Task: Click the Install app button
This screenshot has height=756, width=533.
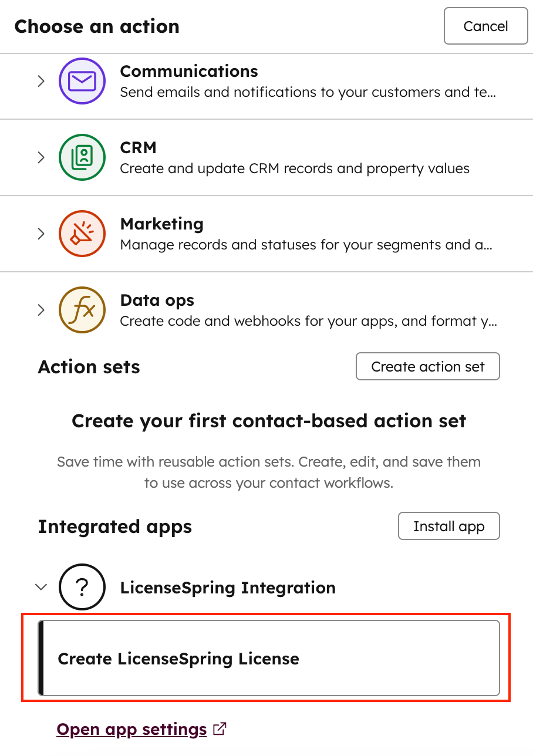Action: 448,526
